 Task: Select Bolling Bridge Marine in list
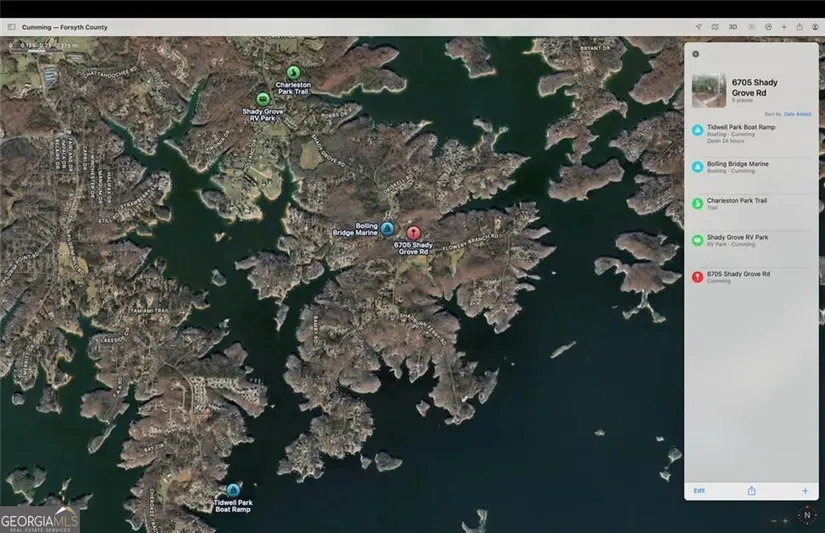point(737,164)
